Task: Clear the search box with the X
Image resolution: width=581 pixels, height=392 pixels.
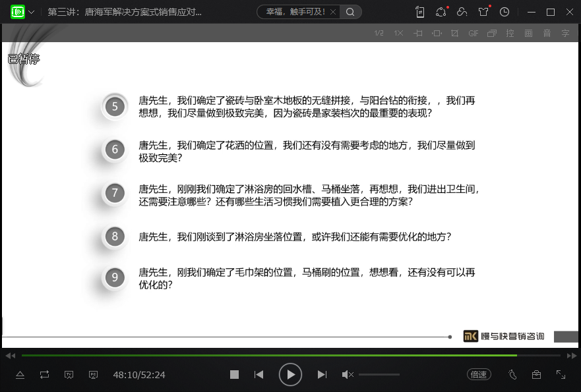Action: [x=332, y=12]
